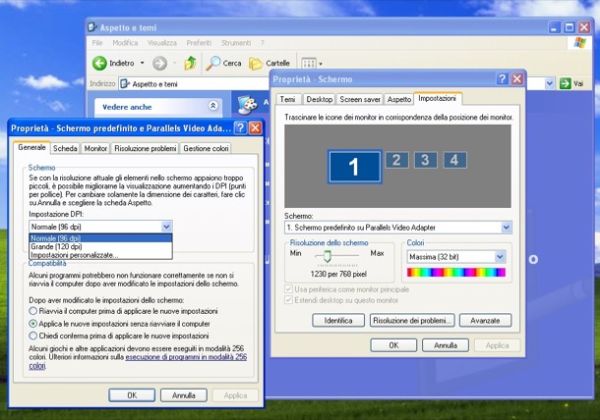
Task: Select the monitor 3 icon
Action: (x=425, y=160)
